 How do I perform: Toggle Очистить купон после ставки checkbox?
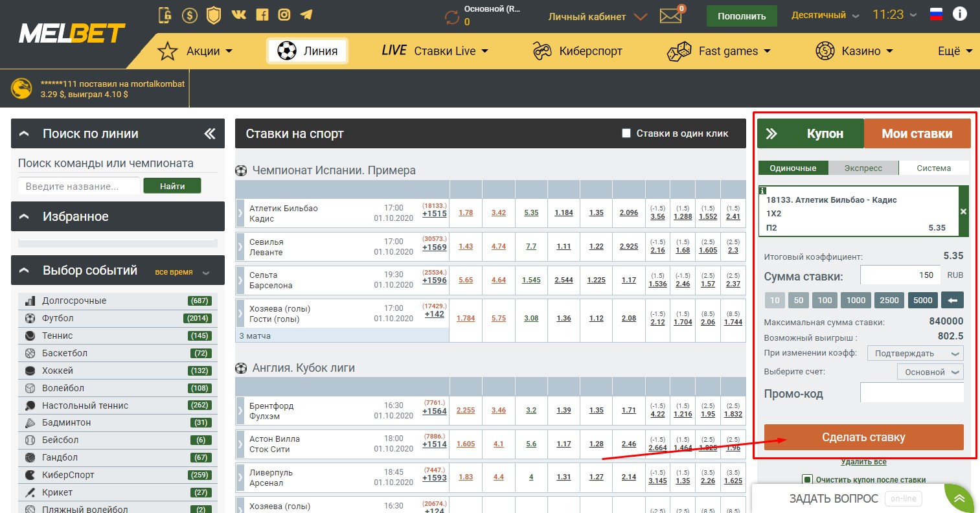click(x=807, y=480)
